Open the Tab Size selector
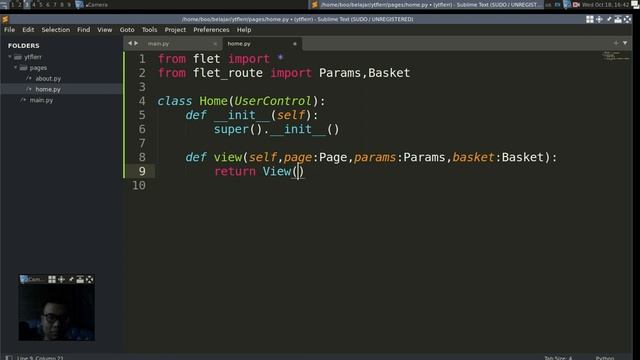Image resolution: width=640 pixels, height=360 pixels. (558, 358)
